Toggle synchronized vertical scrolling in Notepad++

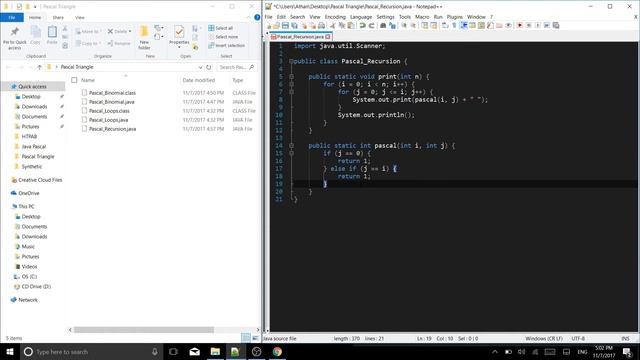424,25
